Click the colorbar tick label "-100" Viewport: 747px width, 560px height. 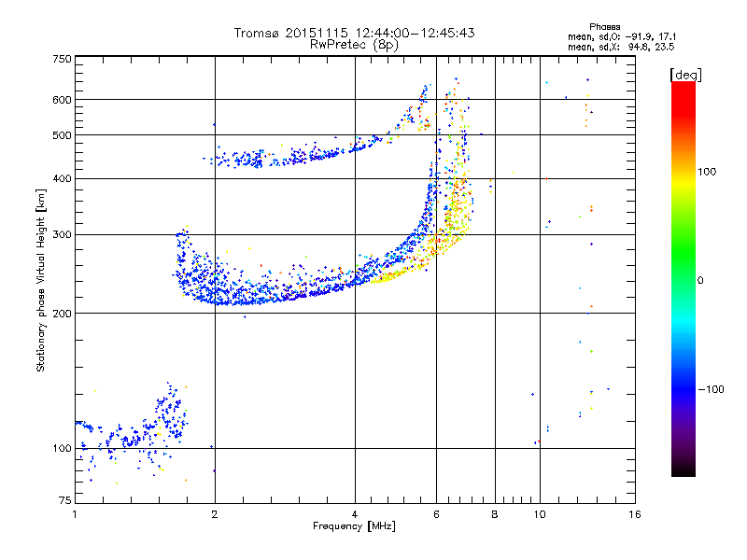click(711, 389)
